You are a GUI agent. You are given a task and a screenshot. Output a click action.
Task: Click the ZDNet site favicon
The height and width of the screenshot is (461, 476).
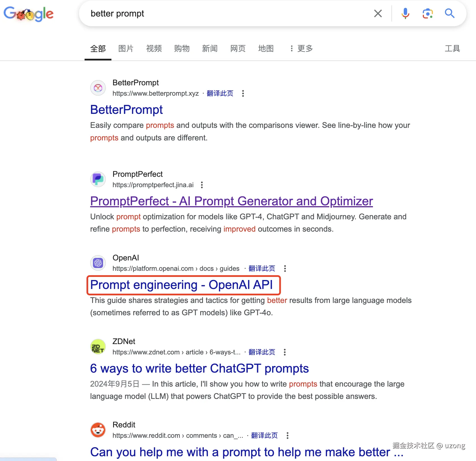[98, 347]
